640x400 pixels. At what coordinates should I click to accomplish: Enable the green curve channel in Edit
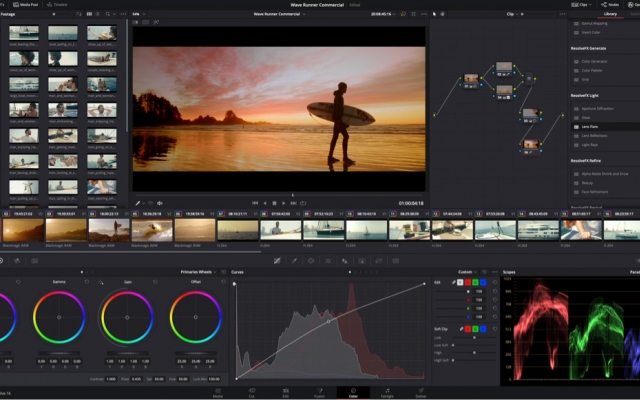pyautogui.click(x=476, y=282)
